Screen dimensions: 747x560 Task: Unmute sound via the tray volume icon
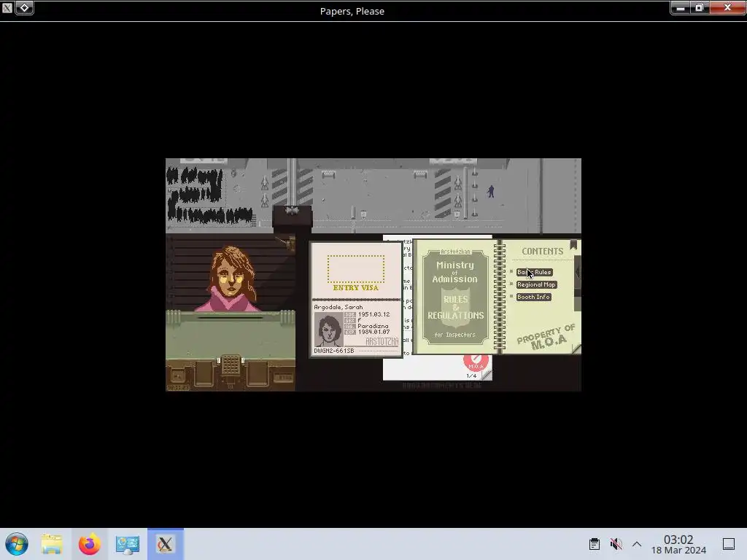pyautogui.click(x=616, y=544)
